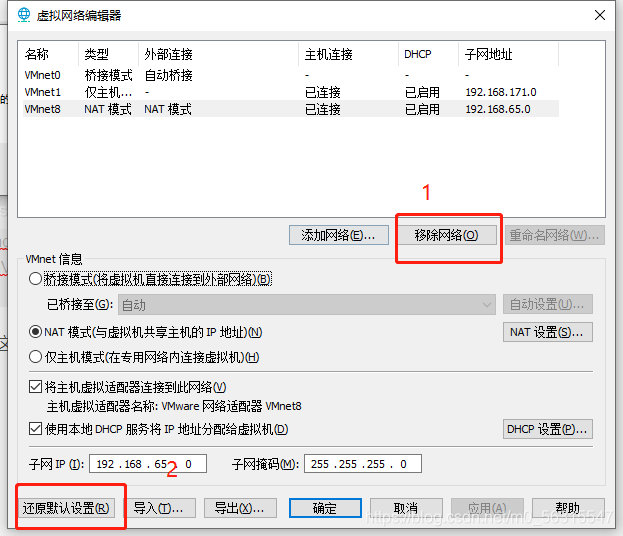Click the DHCP column header

428,54
